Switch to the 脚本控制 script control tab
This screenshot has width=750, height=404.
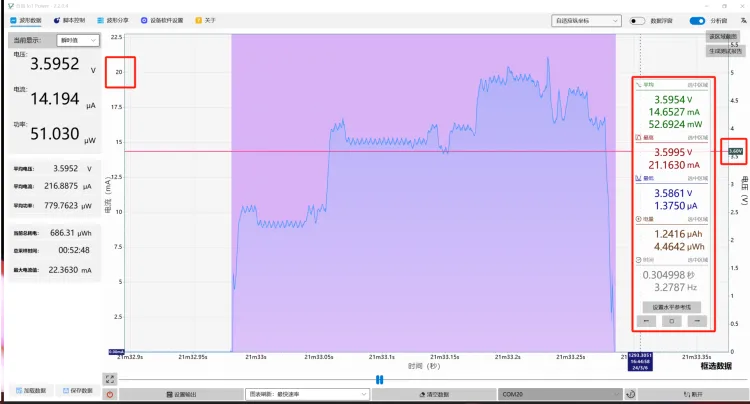click(69, 21)
